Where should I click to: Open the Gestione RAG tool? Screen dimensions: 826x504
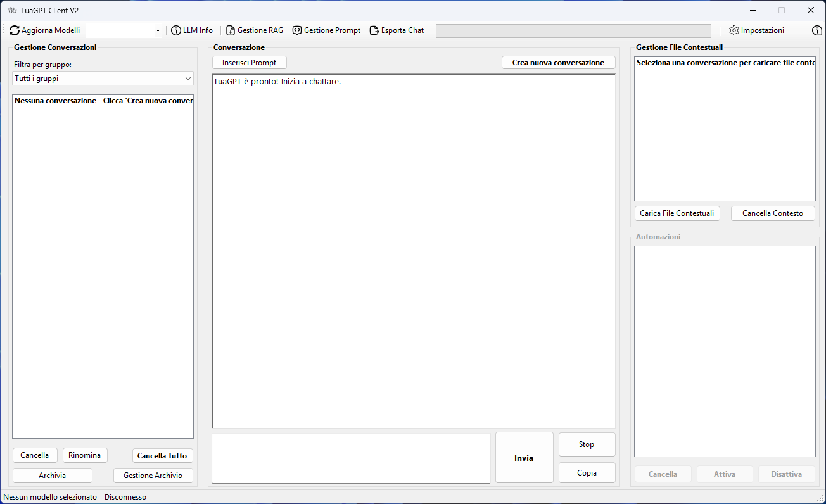tap(255, 30)
